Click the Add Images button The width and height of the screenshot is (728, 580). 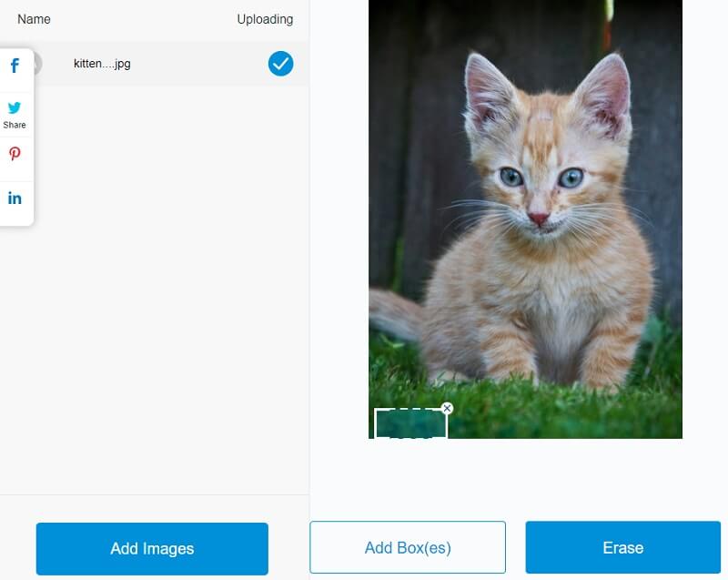(x=152, y=548)
